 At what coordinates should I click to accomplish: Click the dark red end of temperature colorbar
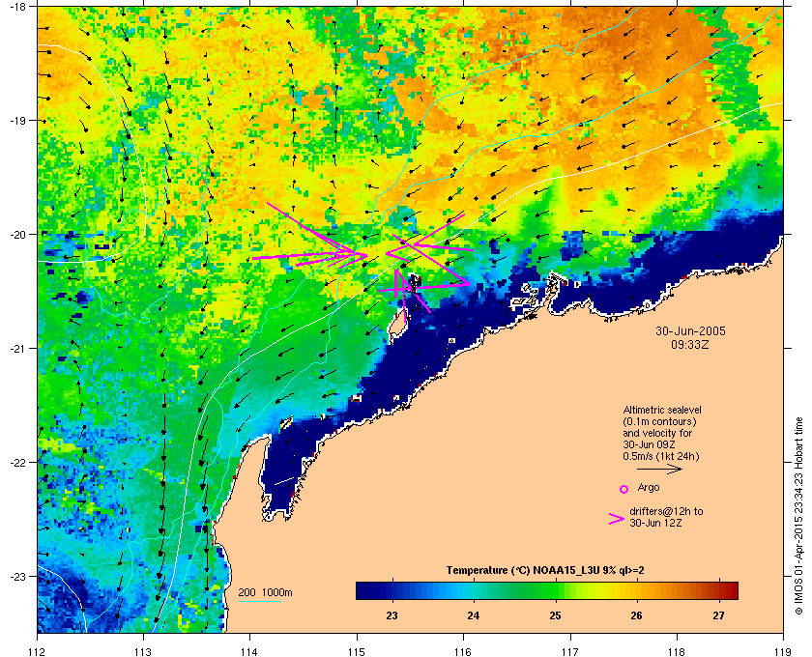pyautogui.click(x=731, y=590)
